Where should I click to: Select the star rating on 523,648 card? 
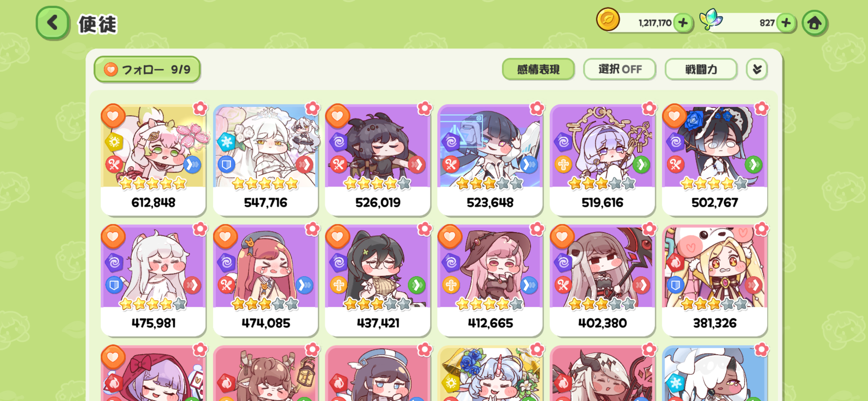[490, 184]
